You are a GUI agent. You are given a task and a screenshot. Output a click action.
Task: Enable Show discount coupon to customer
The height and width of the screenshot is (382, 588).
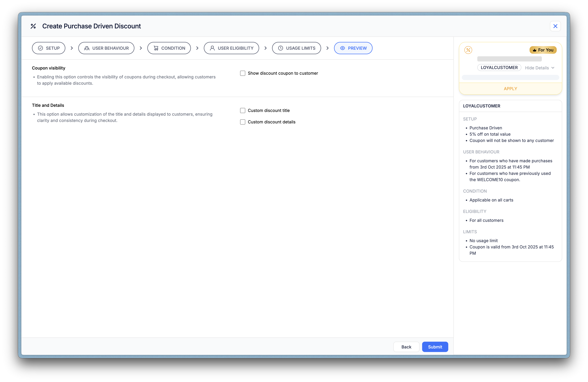243,73
